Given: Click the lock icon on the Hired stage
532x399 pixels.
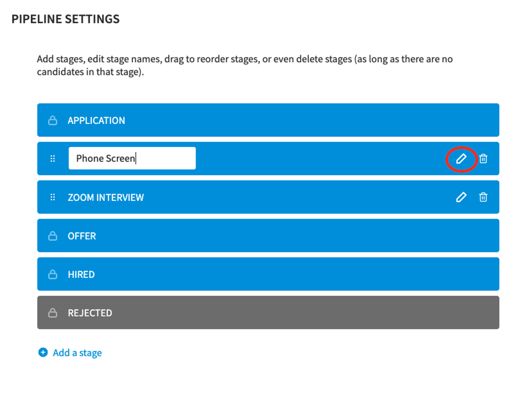Looking at the screenshot, I should tap(53, 274).
